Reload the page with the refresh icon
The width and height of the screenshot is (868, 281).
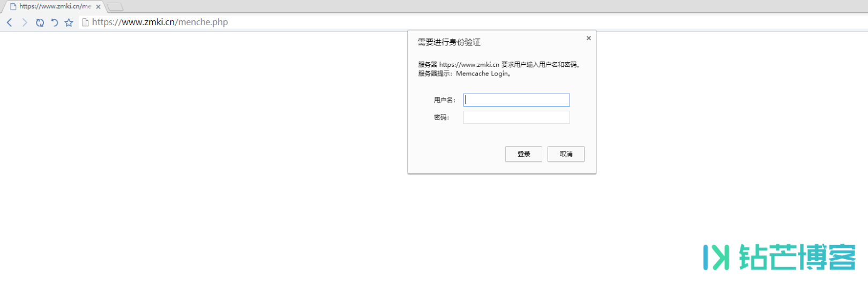[x=40, y=22]
